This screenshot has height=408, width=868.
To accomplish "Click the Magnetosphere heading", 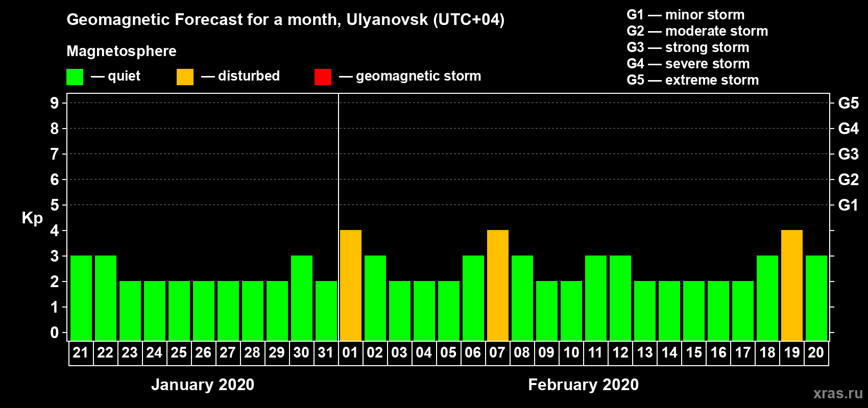I will tap(122, 51).
